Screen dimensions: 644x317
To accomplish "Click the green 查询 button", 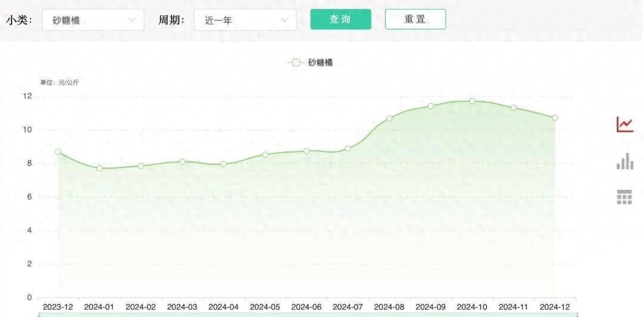I will (340, 19).
